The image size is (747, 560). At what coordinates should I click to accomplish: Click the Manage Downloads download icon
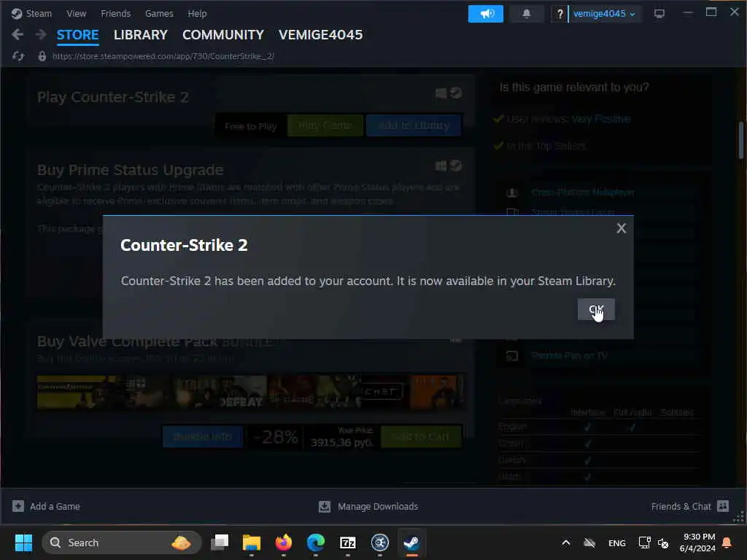click(x=325, y=506)
